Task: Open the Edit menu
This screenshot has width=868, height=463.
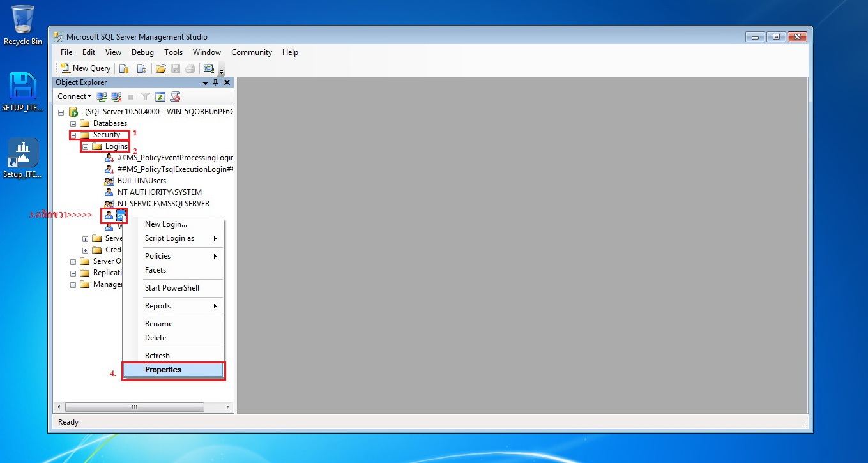Action: [89, 52]
